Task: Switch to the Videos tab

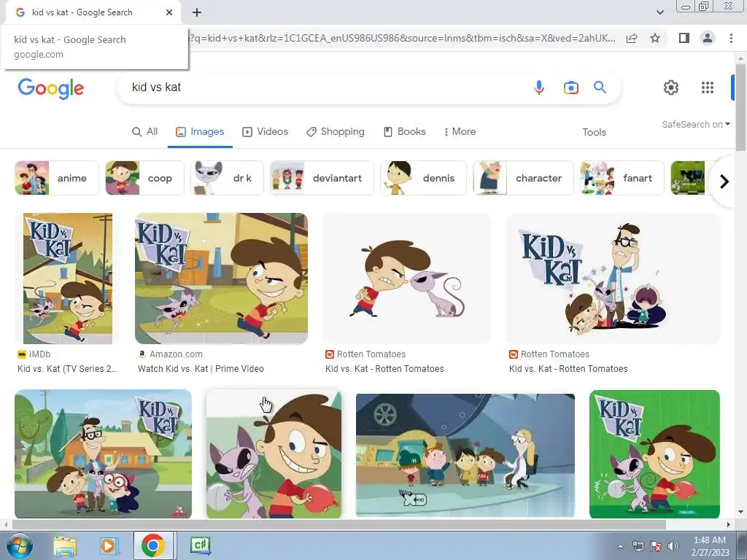Action: pyautogui.click(x=266, y=132)
